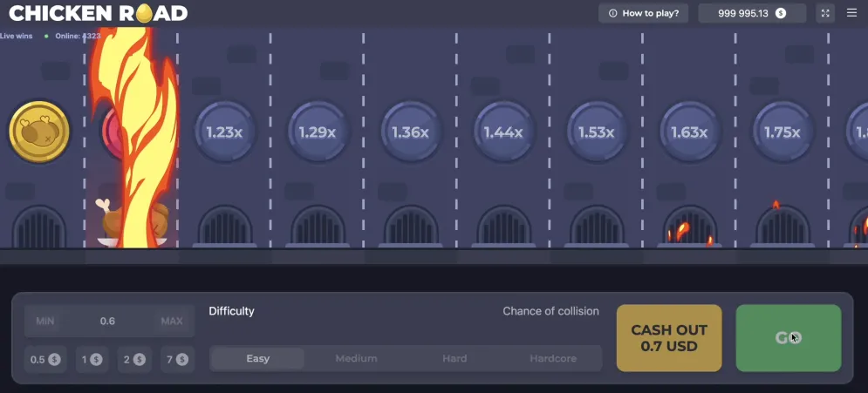Select Hard difficulty
Screen dimensions: 868x393
pyautogui.click(x=455, y=359)
